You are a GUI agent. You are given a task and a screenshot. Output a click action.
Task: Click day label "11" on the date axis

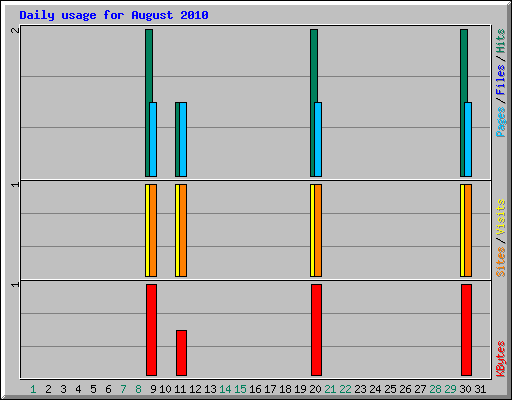click(x=180, y=389)
